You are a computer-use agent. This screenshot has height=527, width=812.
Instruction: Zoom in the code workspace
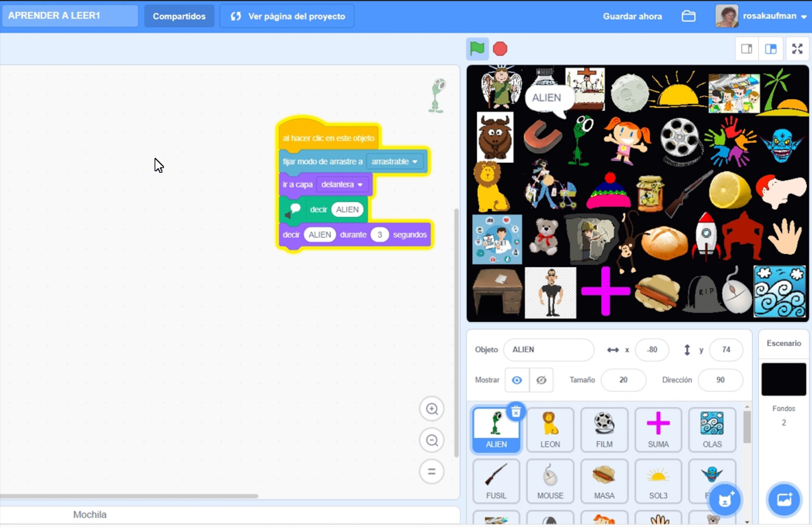pos(432,409)
